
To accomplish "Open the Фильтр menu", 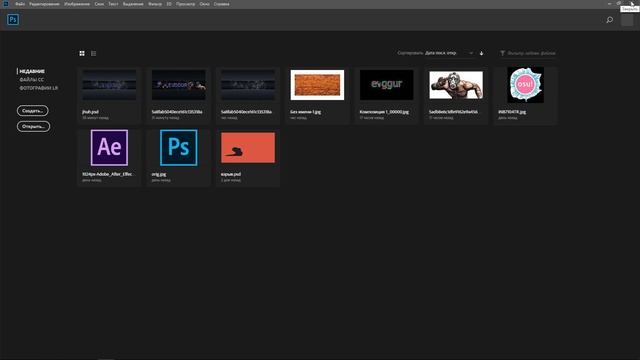I will pyautogui.click(x=155, y=4).
